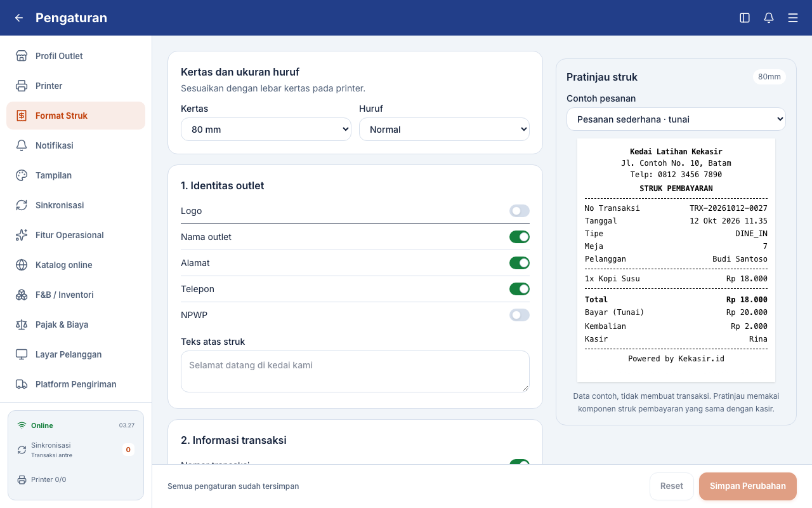Switch off the Telepon toggle
This screenshot has height=508, width=812.
(x=520, y=289)
